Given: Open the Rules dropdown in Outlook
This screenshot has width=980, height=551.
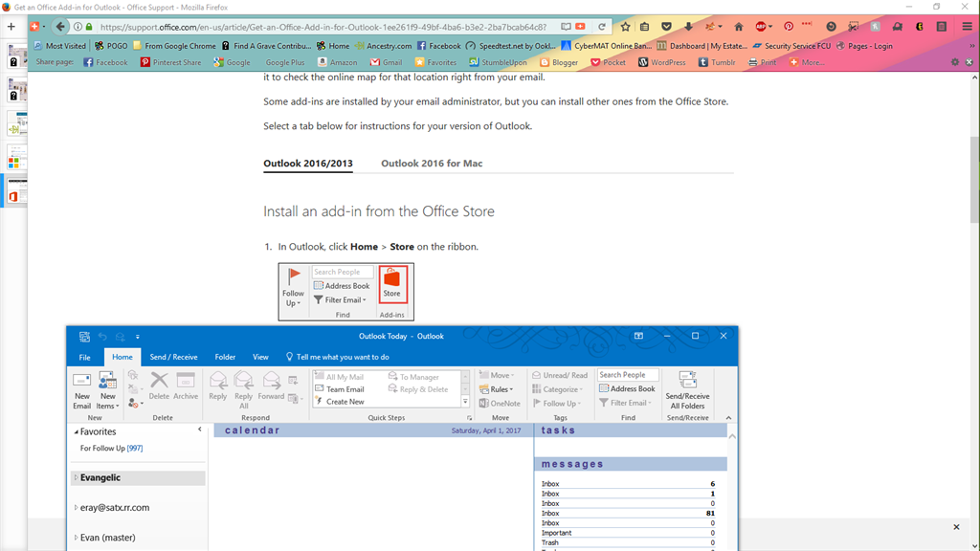Looking at the screenshot, I should 497,389.
